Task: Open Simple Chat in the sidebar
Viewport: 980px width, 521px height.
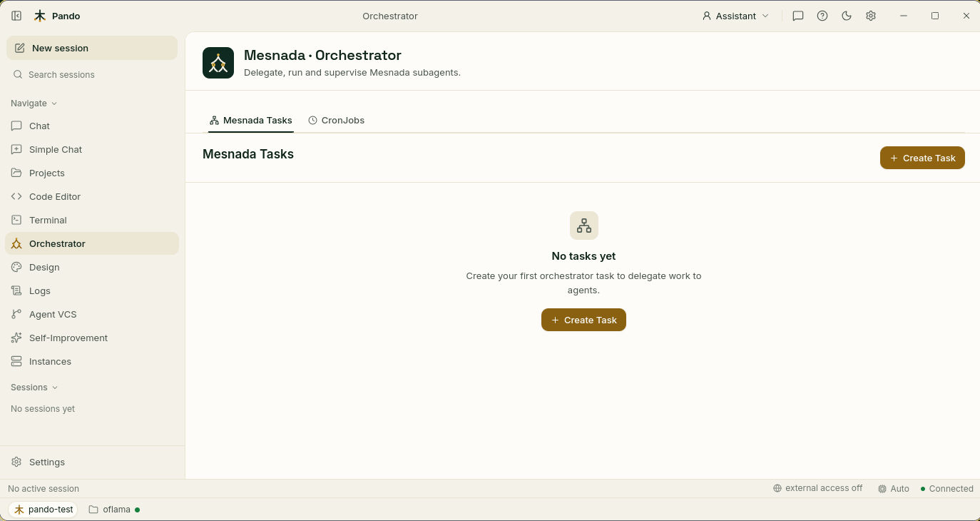Action: 92,149
